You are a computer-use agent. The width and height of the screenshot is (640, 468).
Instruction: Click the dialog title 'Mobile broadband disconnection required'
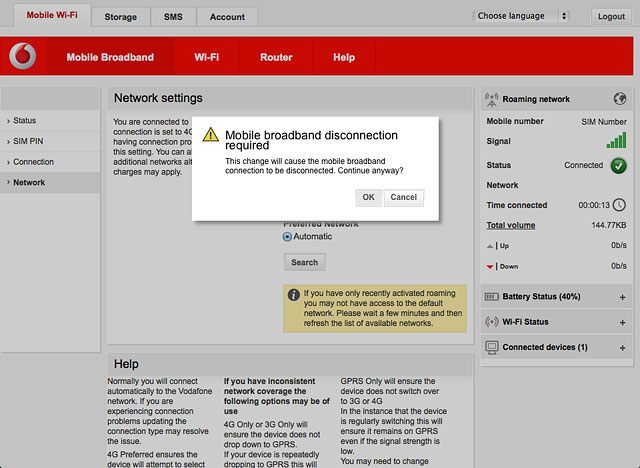click(311, 140)
